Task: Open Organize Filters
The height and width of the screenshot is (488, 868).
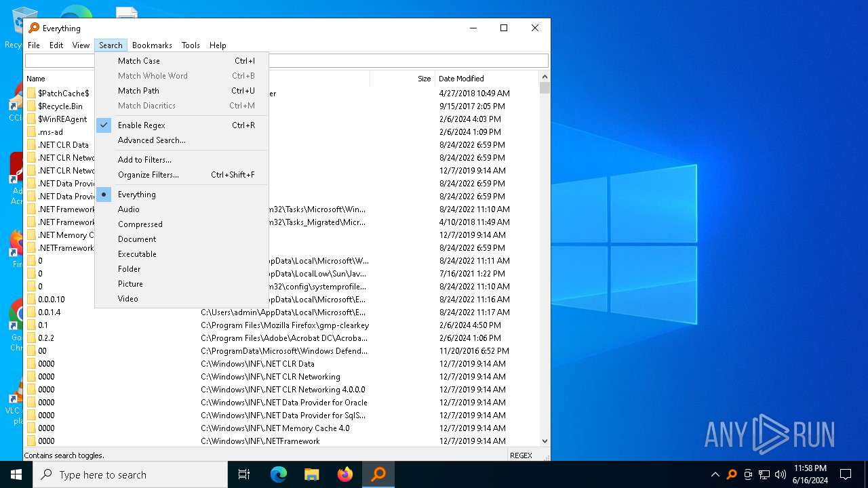Action: [182, 174]
